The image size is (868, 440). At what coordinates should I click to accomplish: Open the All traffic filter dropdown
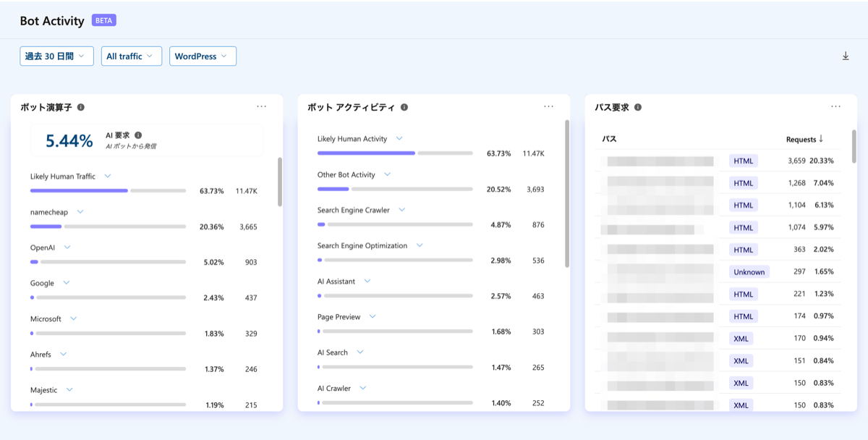(x=131, y=56)
